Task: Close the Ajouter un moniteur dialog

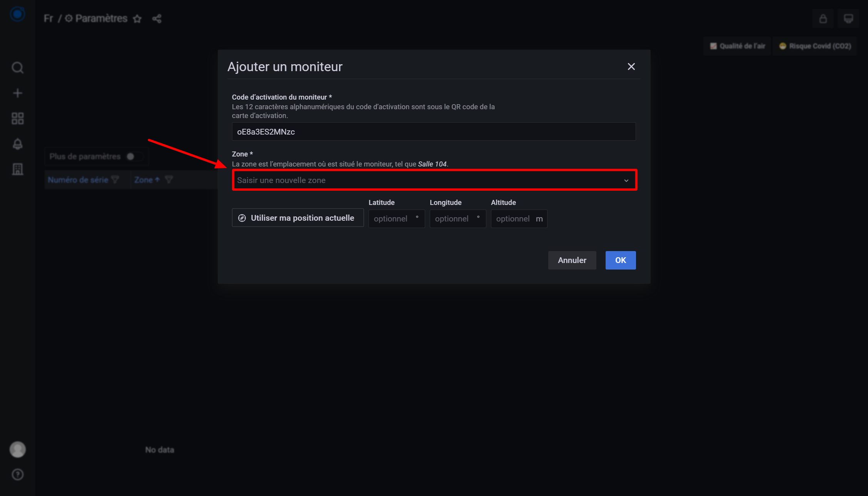Action: pos(631,67)
